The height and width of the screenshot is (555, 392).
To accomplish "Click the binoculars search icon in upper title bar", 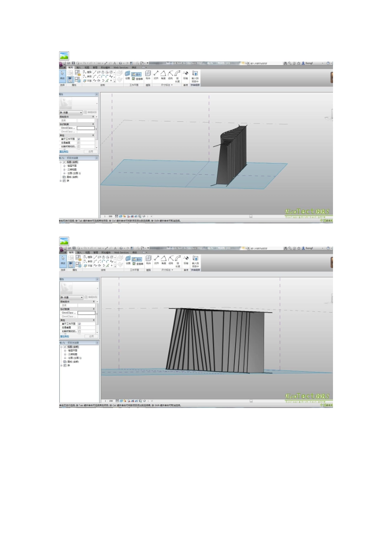I will 285,63.
